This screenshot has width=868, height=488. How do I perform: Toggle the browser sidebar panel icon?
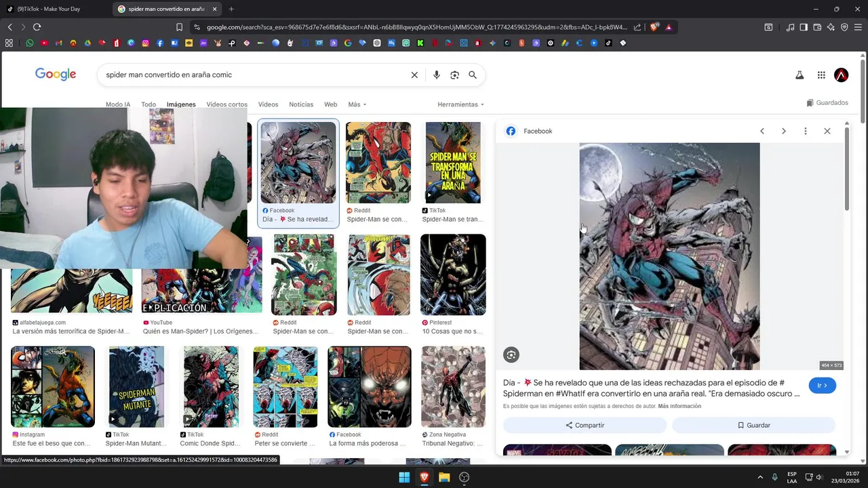[x=804, y=27]
